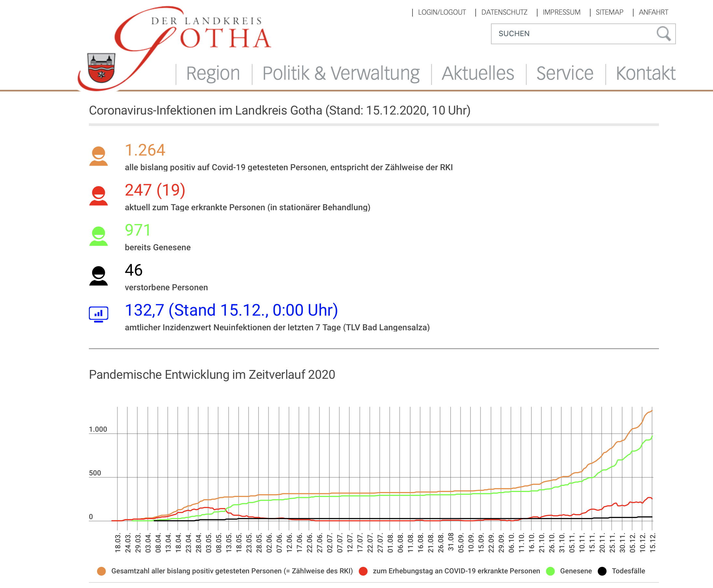Click the red legend dot for erkrankte Personen

(x=363, y=571)
